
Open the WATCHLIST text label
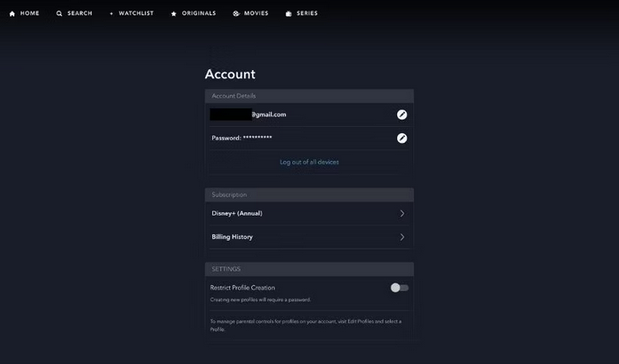coord(136,14)
